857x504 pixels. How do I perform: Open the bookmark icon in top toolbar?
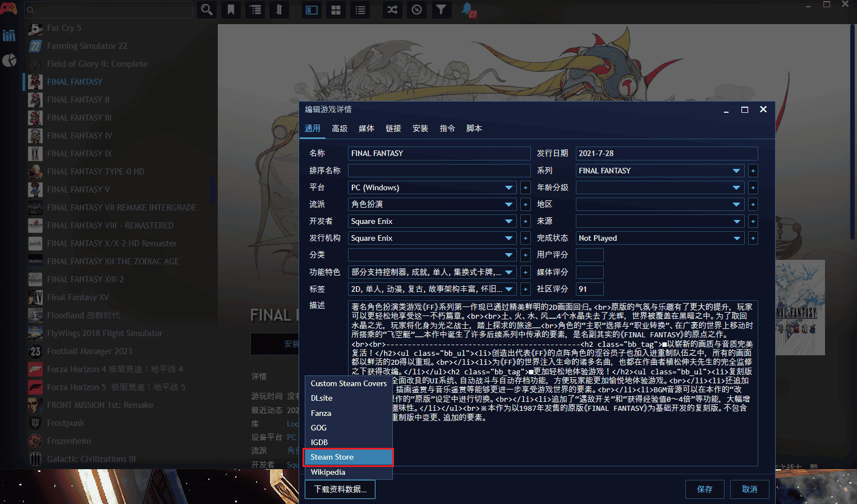point(231,10)
